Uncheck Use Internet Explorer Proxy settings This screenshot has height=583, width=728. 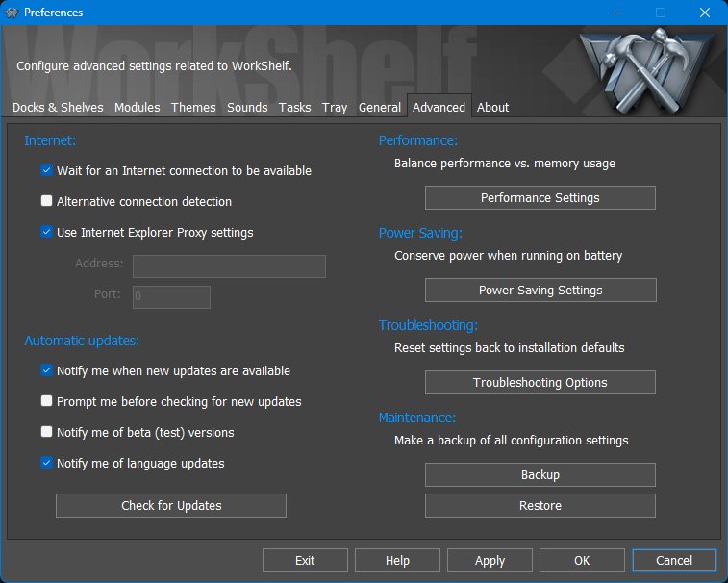click(x=46, y=231)
